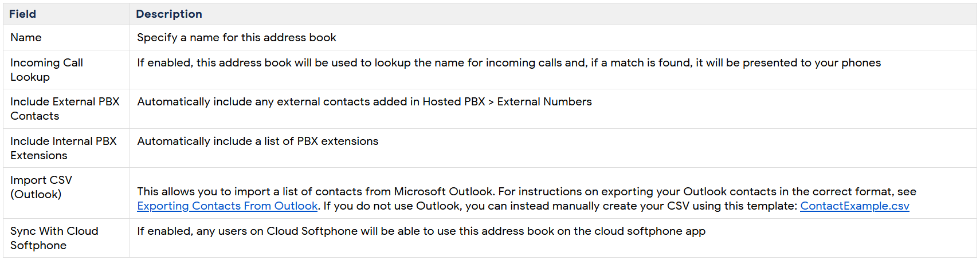Click the word 'Lookup' under Incoming Call
Image resolution: width=980 pixels, height=260 pixels.
(x=30, y=77)
